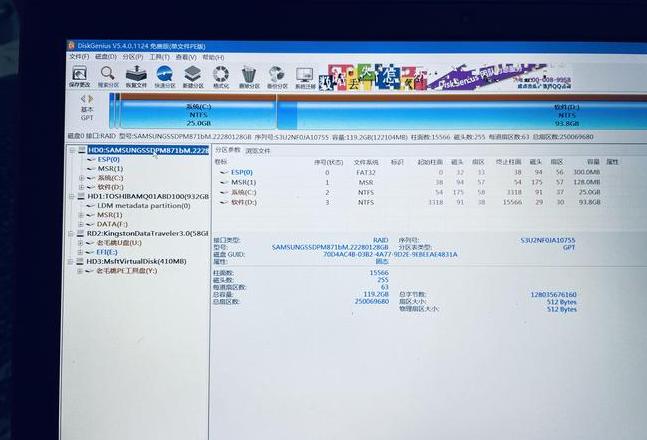Open the 工具(T) menu
This screenshot has height=440, width=647.
pyautogui.click(x=160, y=57)
